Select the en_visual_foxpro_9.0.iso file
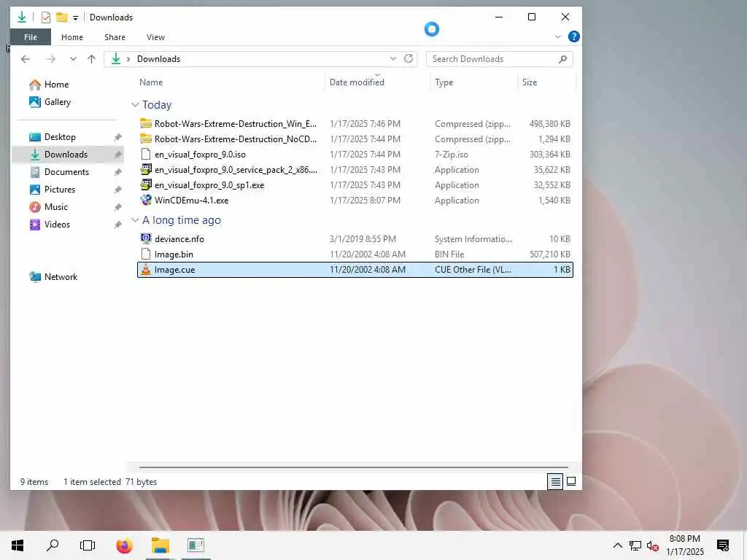The image size is (747, 560). coord(355,155)
